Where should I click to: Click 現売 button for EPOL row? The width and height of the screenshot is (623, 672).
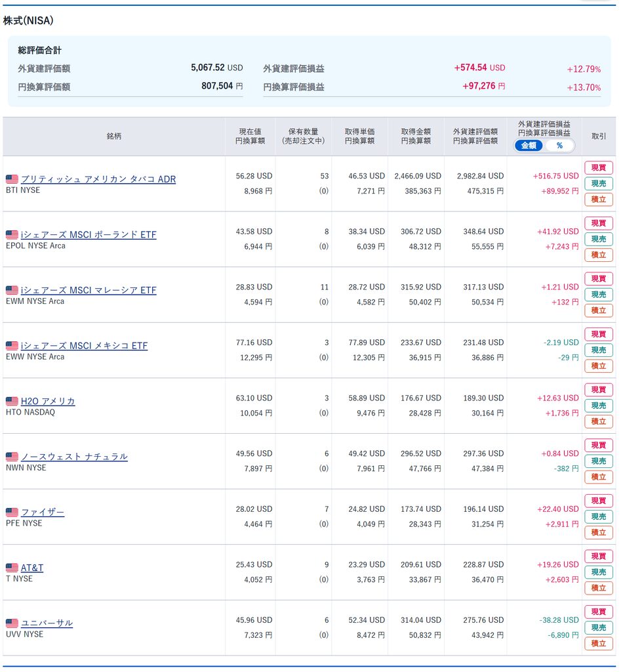pyautogui.click(x=599, y=239)
